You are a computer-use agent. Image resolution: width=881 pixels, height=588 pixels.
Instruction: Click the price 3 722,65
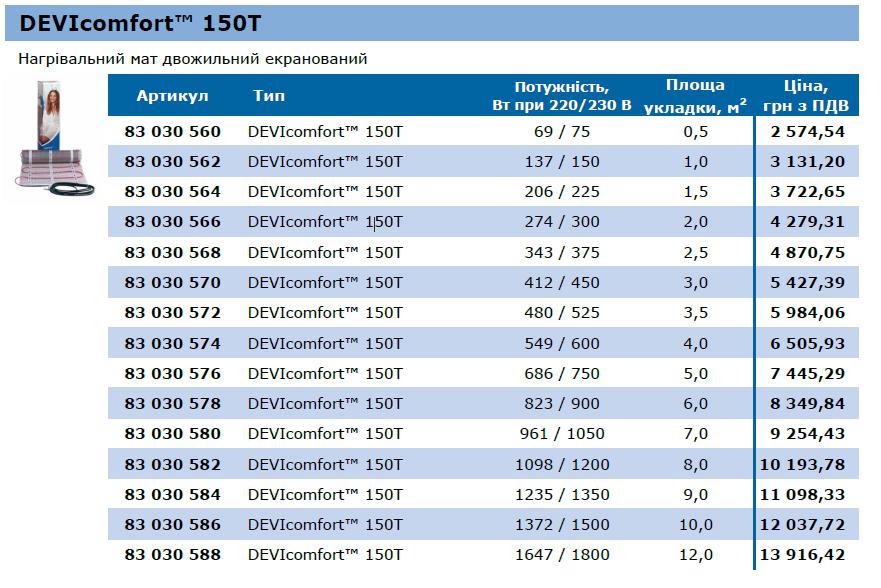point(807,192)
